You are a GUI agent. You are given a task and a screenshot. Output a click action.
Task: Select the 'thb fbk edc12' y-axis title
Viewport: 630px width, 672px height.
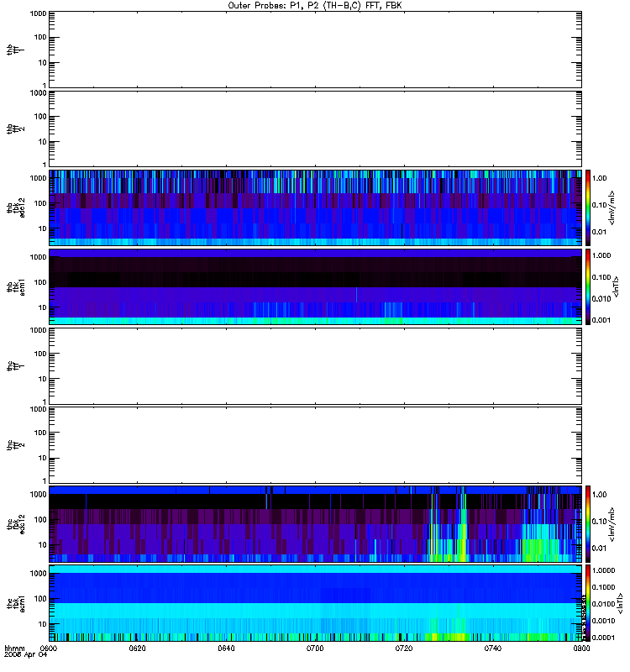pyautogui.click(x=16, y=207)
